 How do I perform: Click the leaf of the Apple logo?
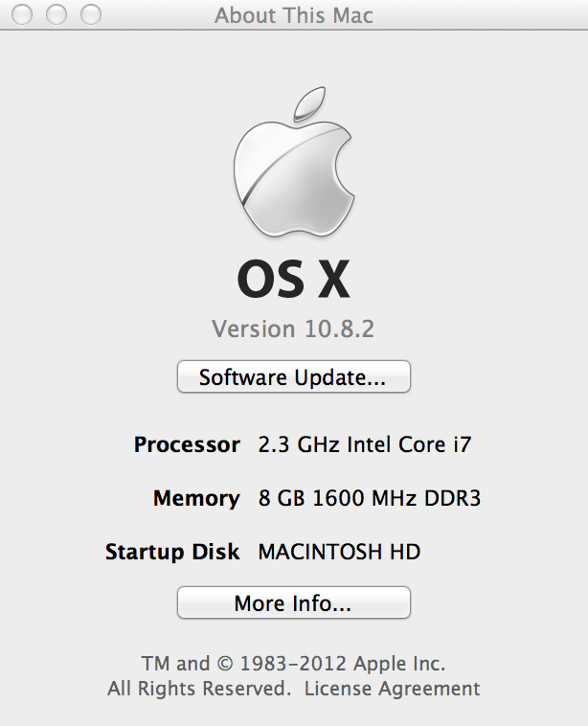(x=309, y=103)
